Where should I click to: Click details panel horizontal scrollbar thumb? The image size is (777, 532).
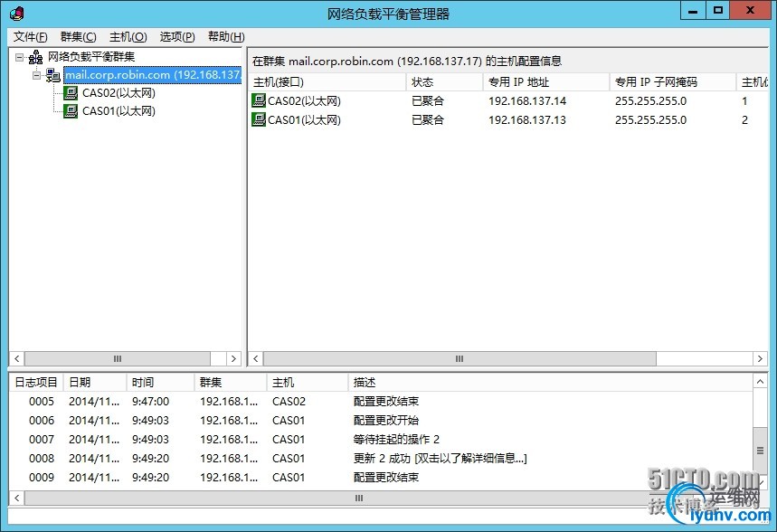460,358
